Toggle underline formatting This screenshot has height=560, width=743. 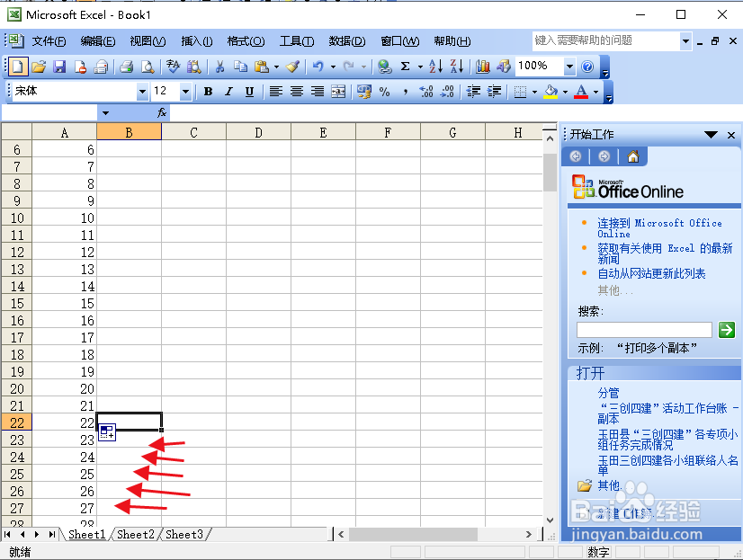pyautogui.click(x=250, y=92)
